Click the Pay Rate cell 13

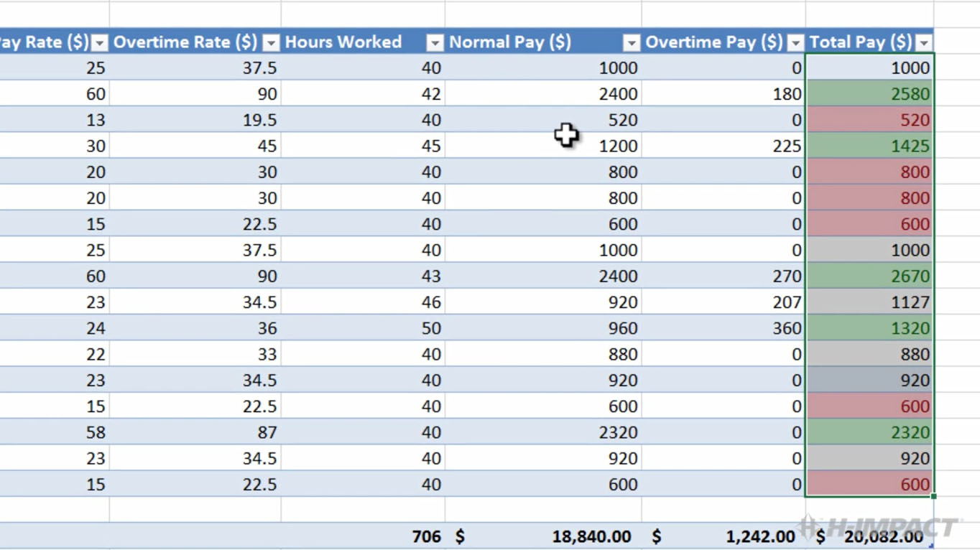coord(55,120)
